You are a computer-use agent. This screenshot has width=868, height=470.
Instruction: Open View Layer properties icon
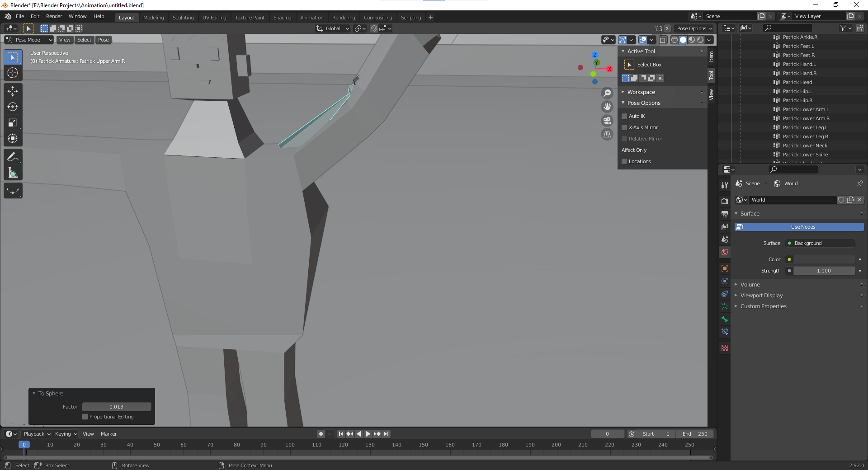click(x=725, y=226)
